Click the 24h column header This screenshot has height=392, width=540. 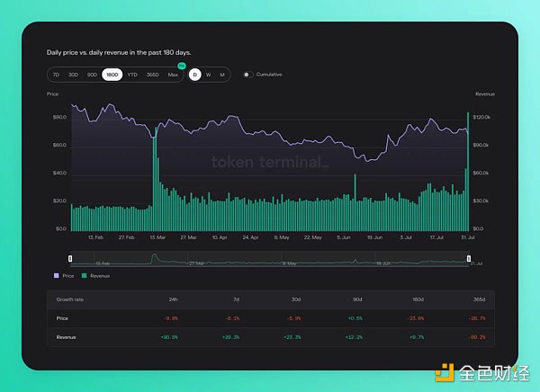pyautogui.click(x=173, y=299)
